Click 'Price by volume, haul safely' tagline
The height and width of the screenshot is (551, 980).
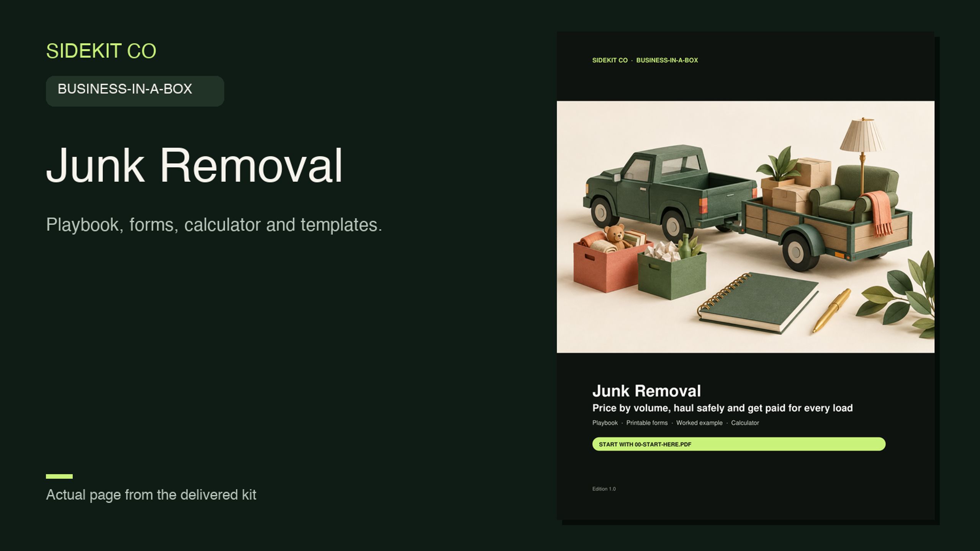tap(722, 408)
